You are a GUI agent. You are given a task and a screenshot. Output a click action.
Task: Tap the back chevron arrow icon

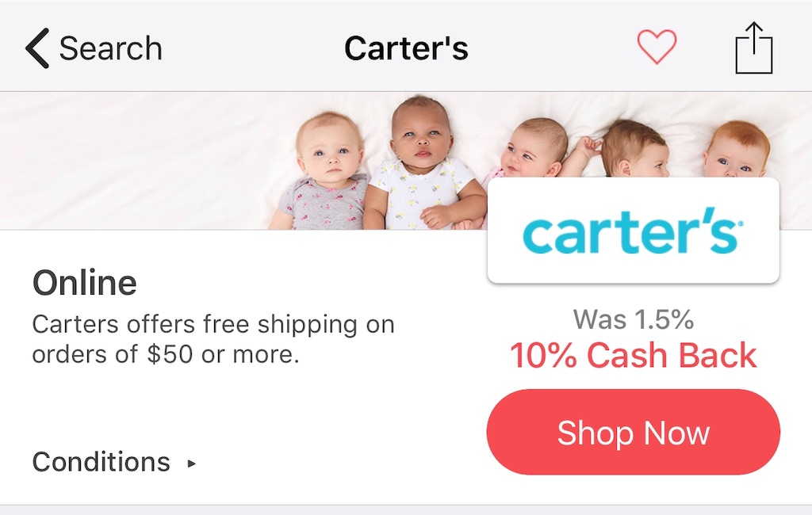pos(37,48)
